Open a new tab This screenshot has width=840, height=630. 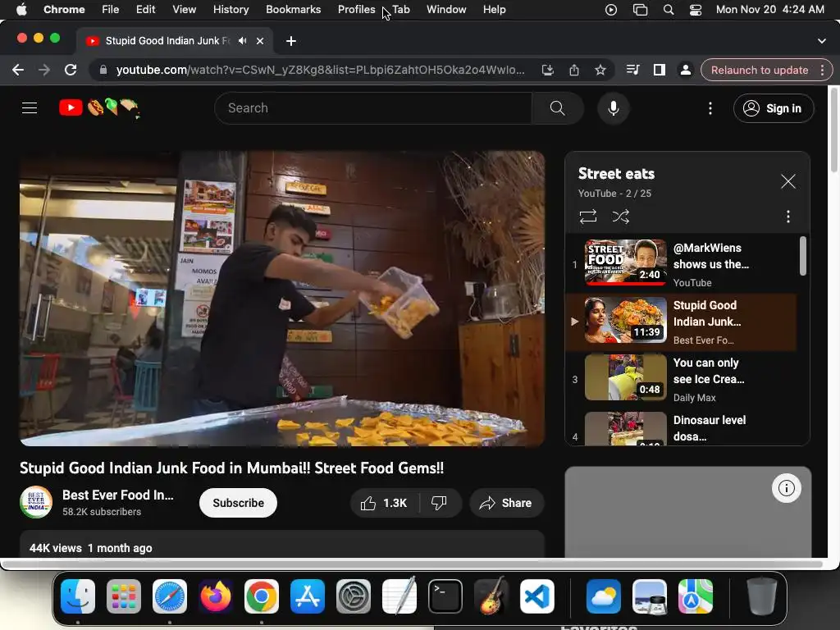pos(291,41)
